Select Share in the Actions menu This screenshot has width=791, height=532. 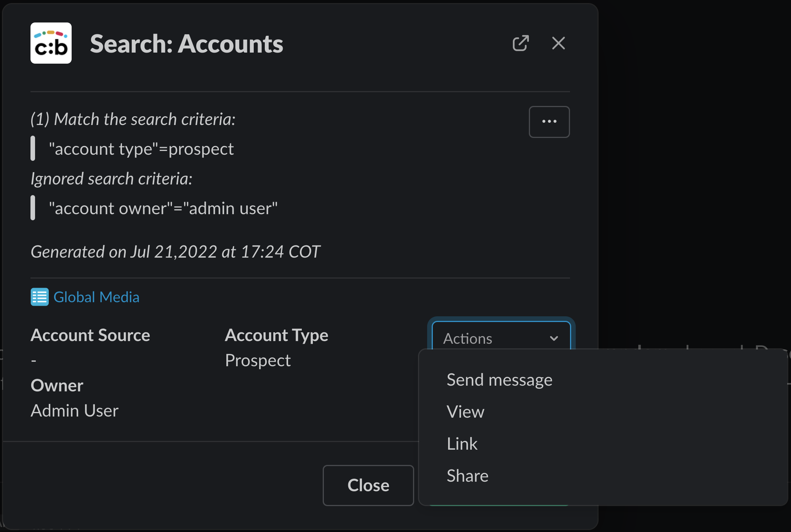click(x=467, y=476)
